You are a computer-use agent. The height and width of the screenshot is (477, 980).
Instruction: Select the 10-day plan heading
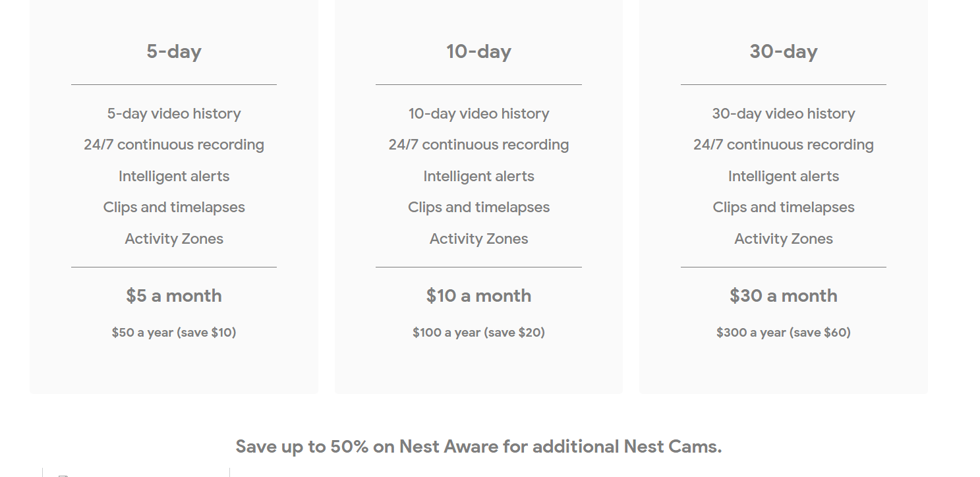pyautogui.click(x=478, y=51)
